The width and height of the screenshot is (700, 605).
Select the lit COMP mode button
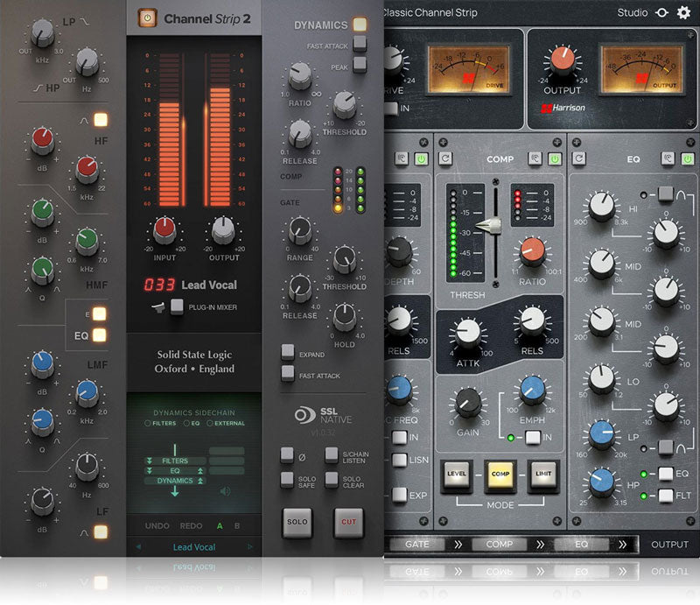click(500, 475)
